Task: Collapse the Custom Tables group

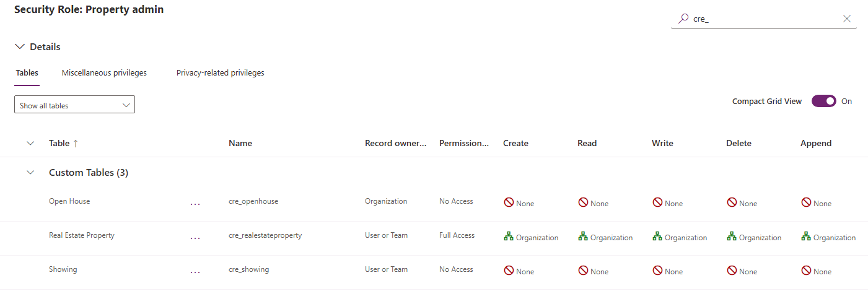Action: (x=30, y=173)
